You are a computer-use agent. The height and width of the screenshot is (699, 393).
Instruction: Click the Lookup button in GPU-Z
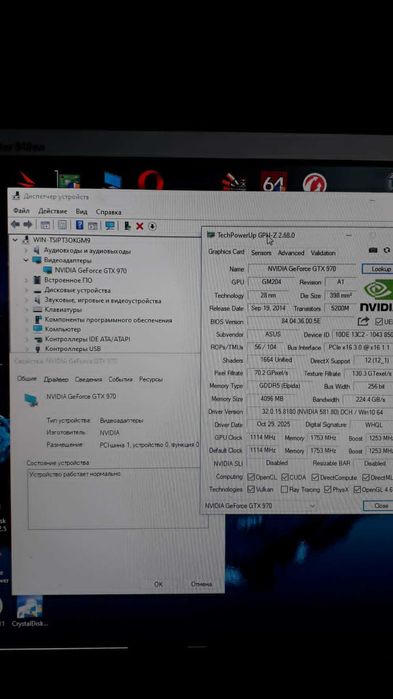coord(377,269)
